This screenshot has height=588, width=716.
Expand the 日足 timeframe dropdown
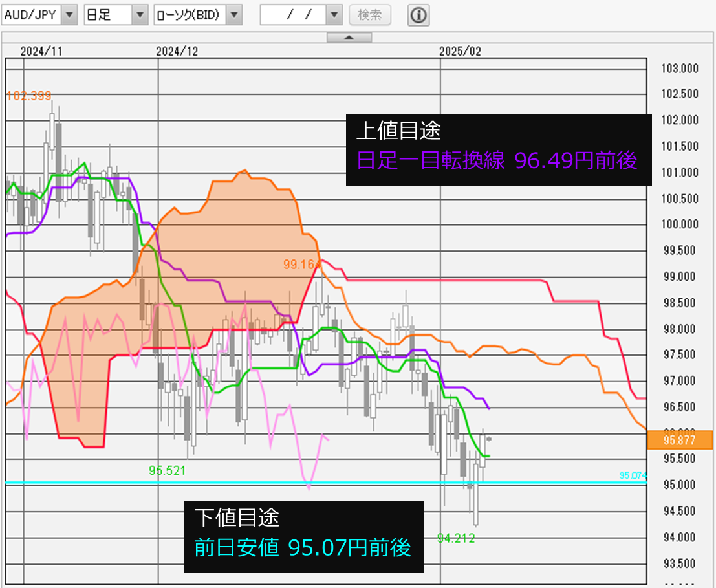[x=140, y=15]
